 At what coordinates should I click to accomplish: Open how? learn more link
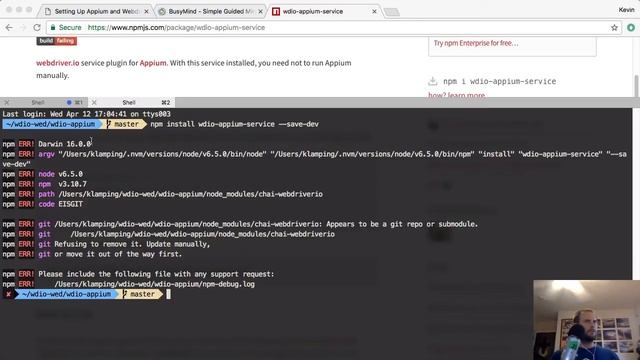point(457,95)
